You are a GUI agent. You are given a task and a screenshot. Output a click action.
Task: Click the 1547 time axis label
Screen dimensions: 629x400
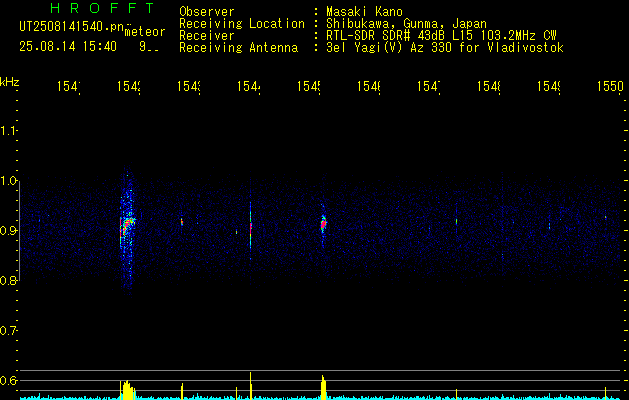click(429, 86)
